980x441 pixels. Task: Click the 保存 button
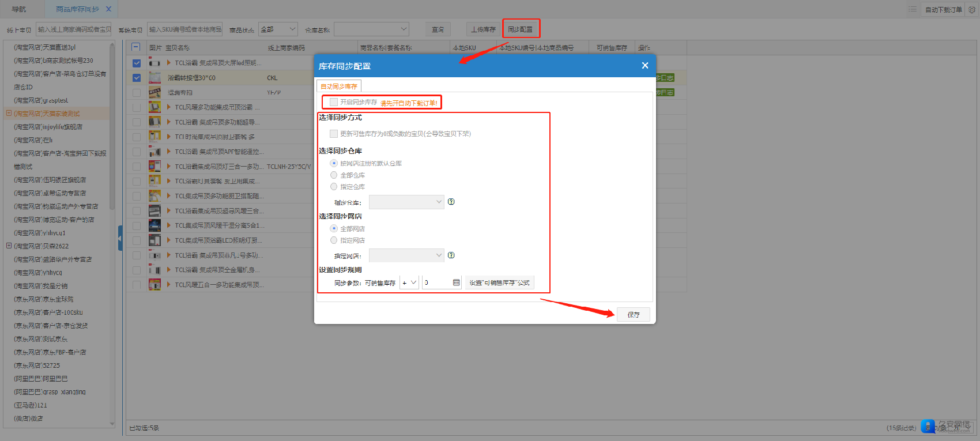point(634,314)
